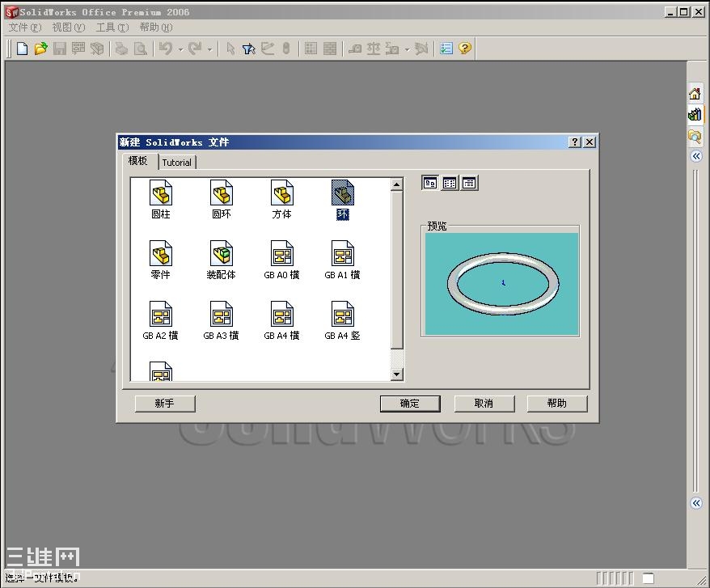710x588 pixels.
Task: Click the Redo arrow icon
Action: click(195, 48)
